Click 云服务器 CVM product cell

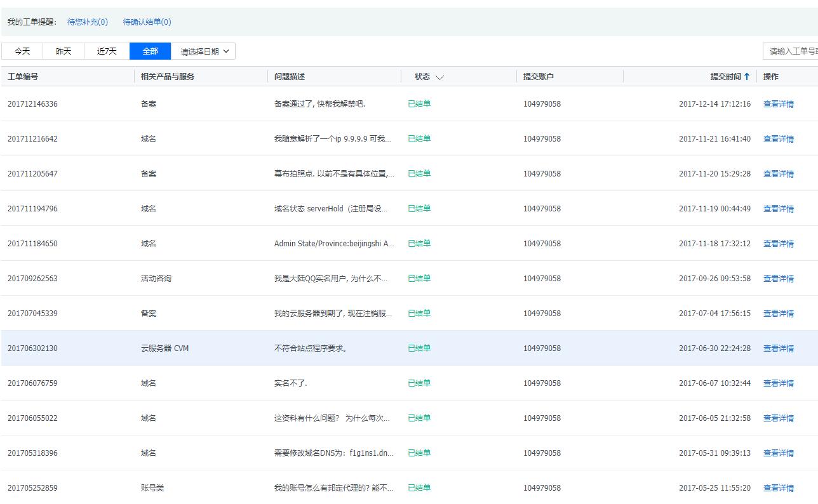point(165,348)
